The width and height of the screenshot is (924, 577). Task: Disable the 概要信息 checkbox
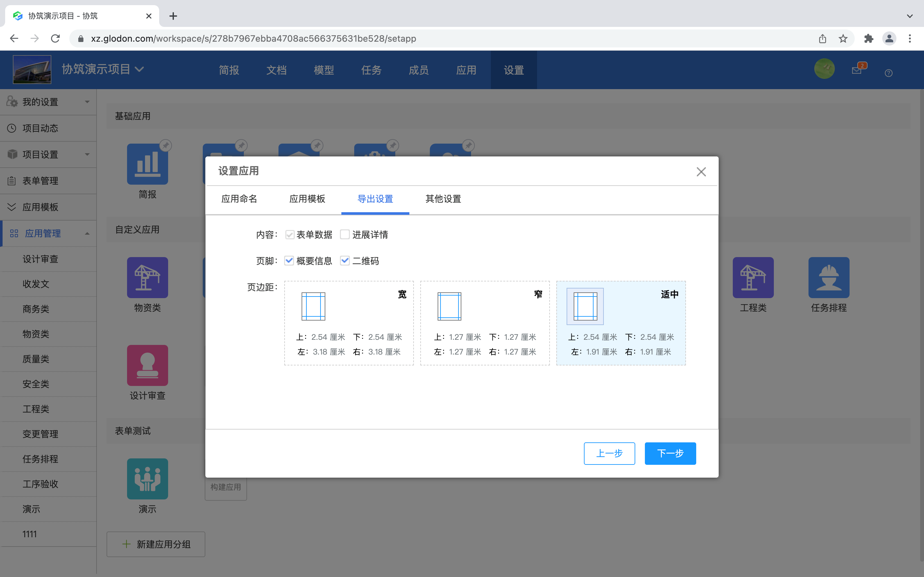pyautogui.click(x=289, y=261)
